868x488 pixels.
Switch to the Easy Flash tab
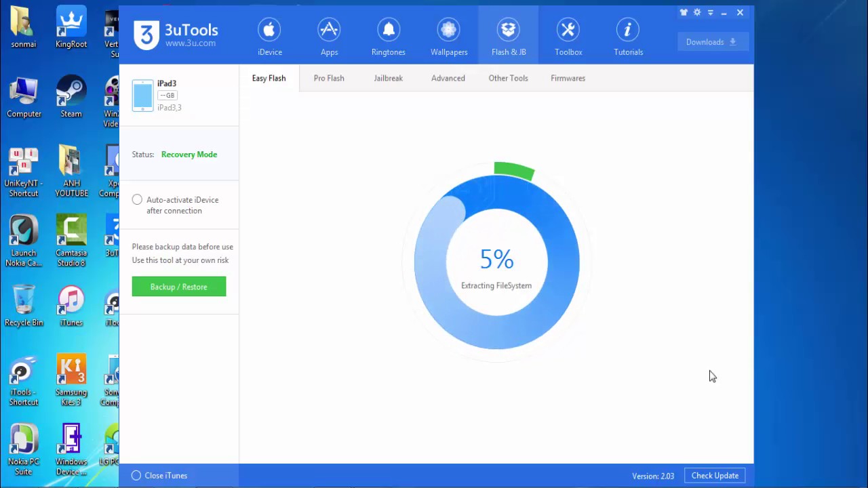(x=269, y=78)
